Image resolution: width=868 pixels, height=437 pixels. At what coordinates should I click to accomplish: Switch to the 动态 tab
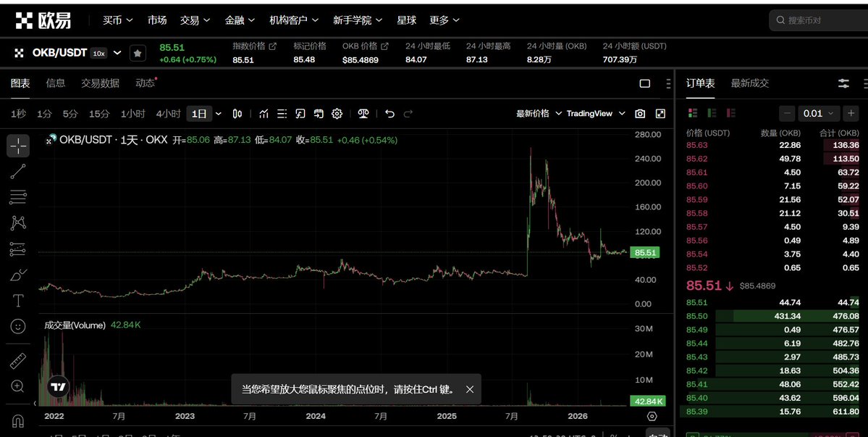[146, 83]
